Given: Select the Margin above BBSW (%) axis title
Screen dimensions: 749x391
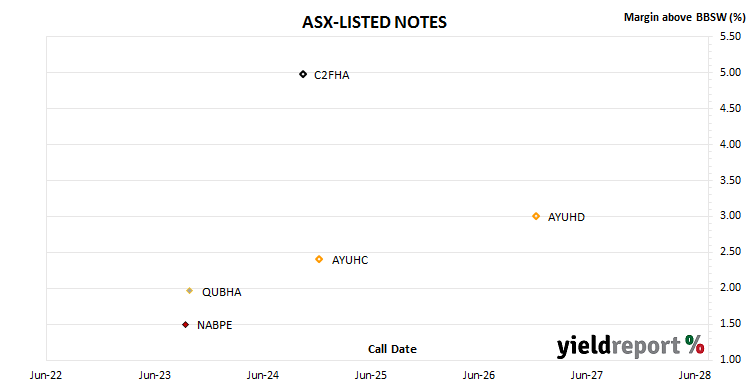Looking at the screenshot, I should 685,17.
